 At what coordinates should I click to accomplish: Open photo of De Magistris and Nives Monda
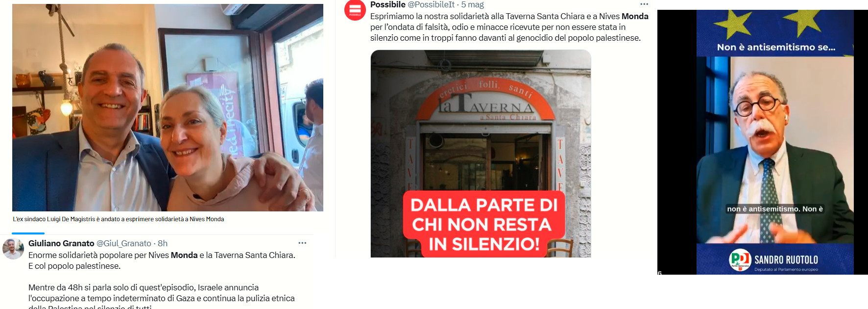(x=168, y=107)
